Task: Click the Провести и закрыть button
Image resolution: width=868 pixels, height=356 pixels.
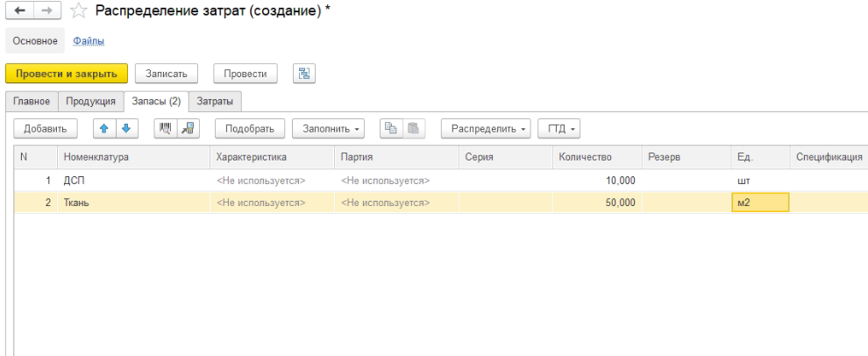Action: (67, 73)
